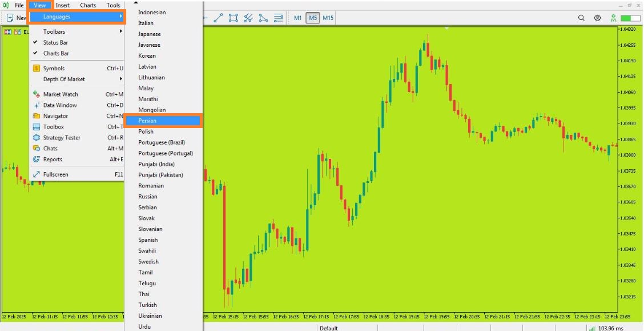The width and height of the screenshot is (644, 331).
Task: Open Market Watch via its menu icon
Action: click(x=37, y=94)
